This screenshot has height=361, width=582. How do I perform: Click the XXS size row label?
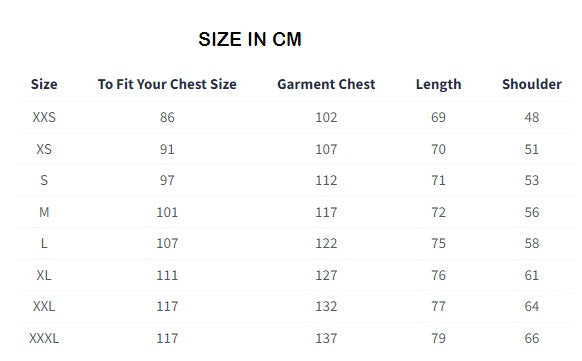[x=44, y=117]
